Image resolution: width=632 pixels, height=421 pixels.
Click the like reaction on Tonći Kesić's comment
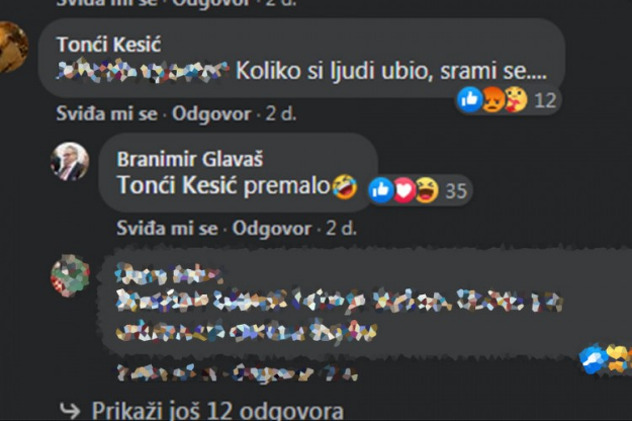[470, 99]
